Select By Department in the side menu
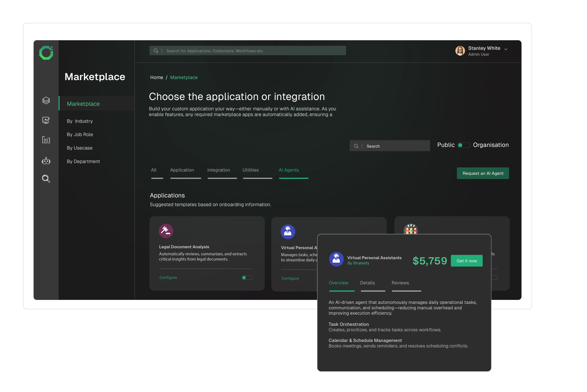The width and height of the screenshot is (587, 392). pyautogui.click(x=83, y=161)
